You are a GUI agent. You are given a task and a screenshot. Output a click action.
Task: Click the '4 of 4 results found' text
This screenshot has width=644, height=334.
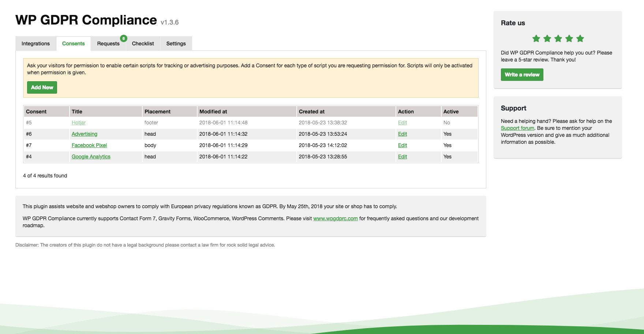45,176
